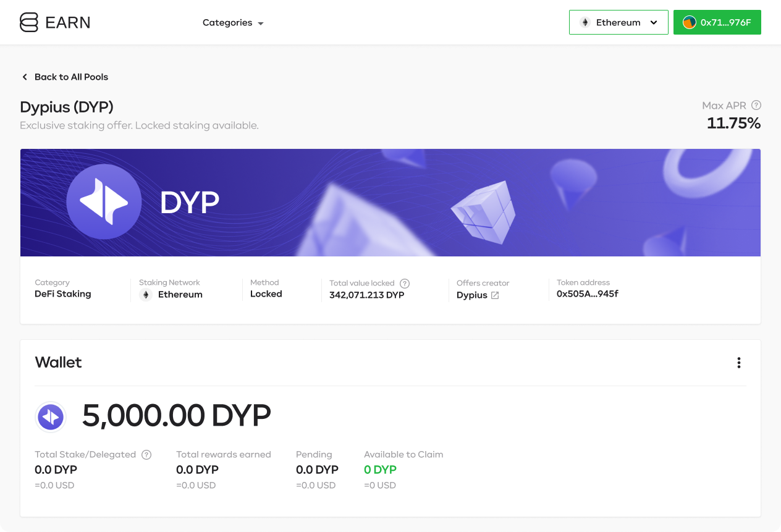Click the wallet address 0x71...976F button

717,22
